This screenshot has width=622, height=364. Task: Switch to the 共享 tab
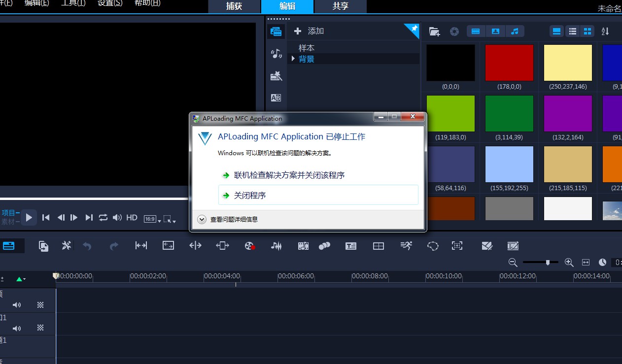coord(340,6)
